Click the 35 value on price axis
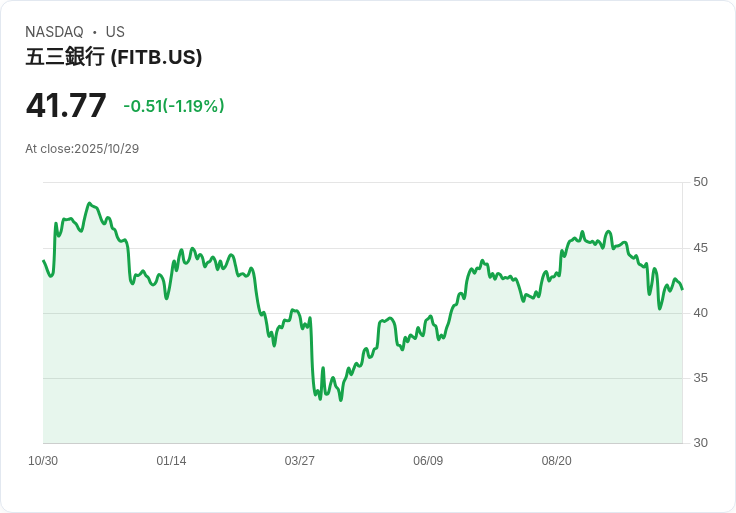This screenshot has height=513, width=736. pos(700,378)
